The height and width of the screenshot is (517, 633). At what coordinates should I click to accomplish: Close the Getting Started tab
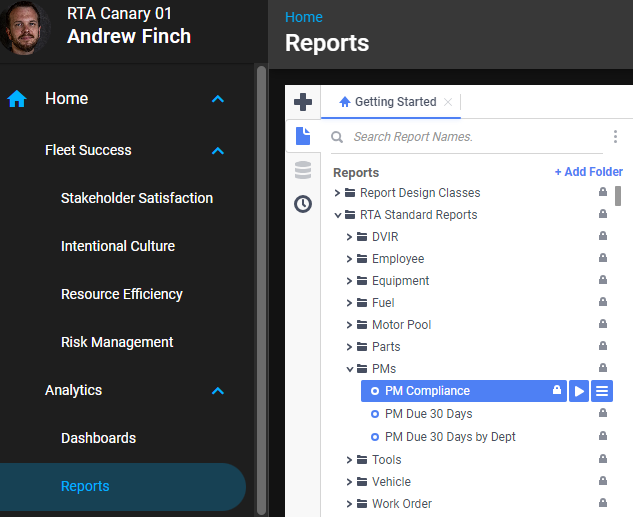pos(448,102)
